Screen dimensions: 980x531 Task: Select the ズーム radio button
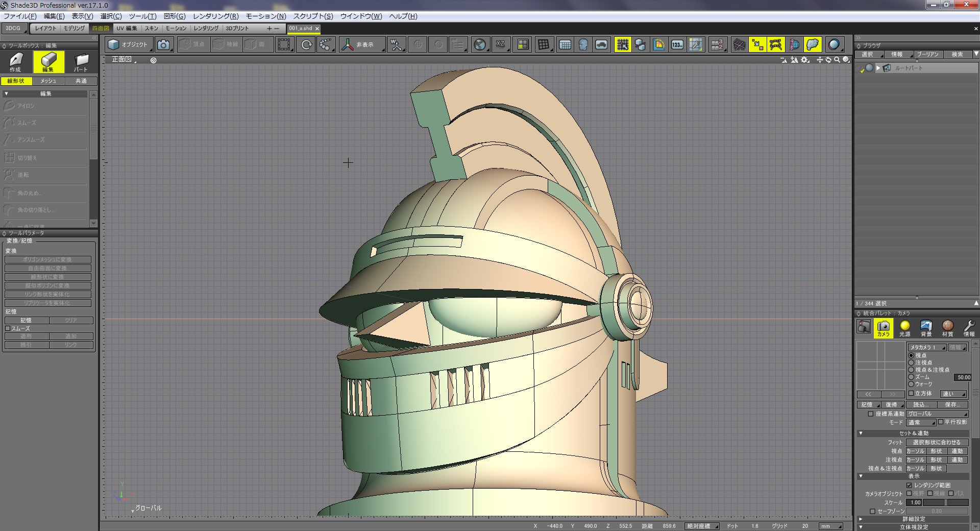911,377
